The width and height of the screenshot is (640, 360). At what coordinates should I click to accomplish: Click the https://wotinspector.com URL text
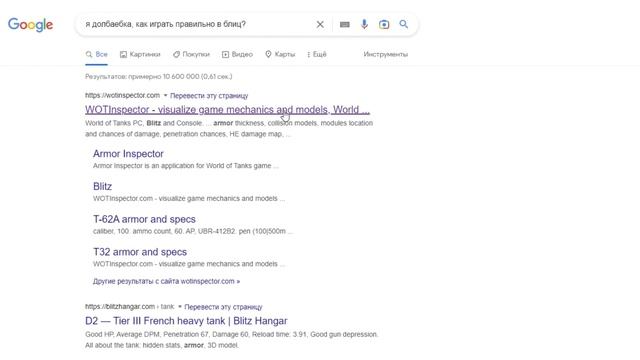pos(122,96)
